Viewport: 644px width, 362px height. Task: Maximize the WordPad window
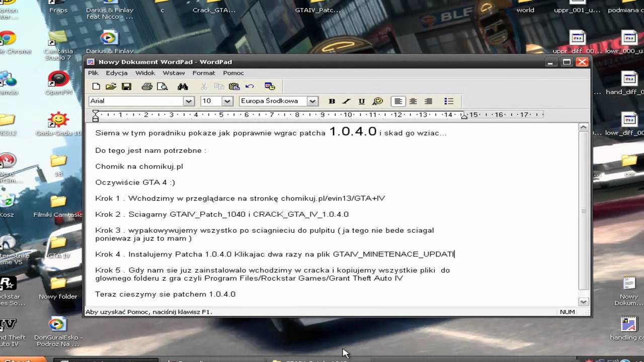(x=567, y=62)
